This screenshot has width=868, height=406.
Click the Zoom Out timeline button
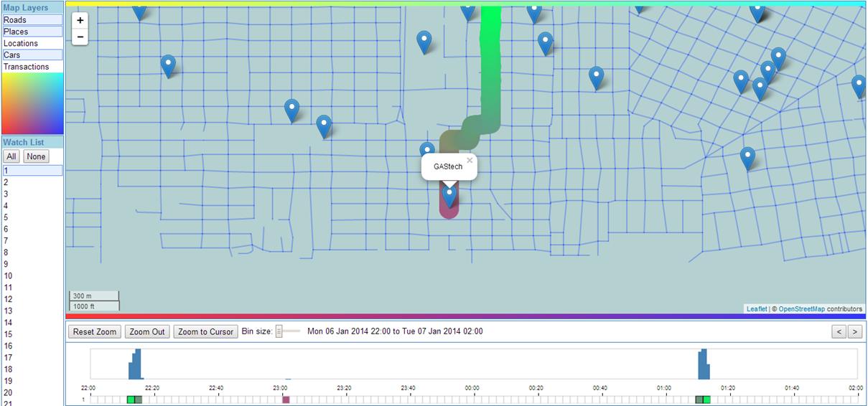point(147,331)
